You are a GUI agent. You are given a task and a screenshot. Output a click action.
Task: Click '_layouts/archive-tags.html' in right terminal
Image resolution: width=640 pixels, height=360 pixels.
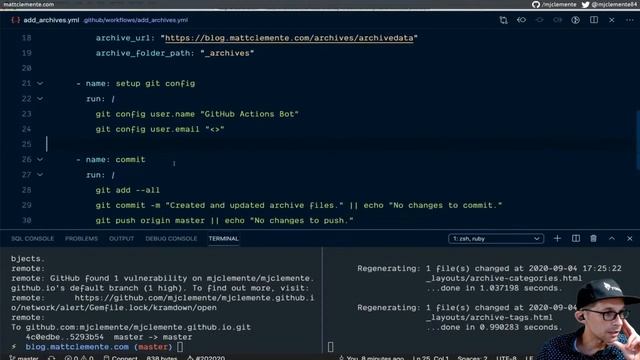point(489,318)
